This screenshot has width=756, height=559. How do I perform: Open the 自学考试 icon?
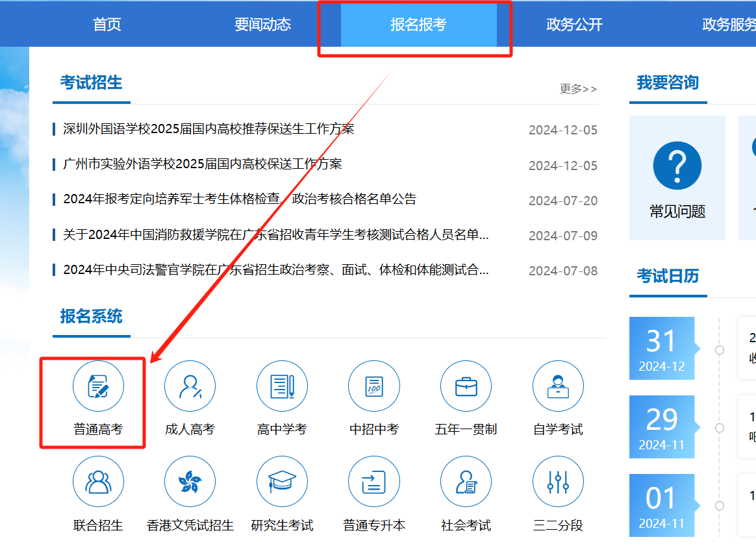click(558, 386)
